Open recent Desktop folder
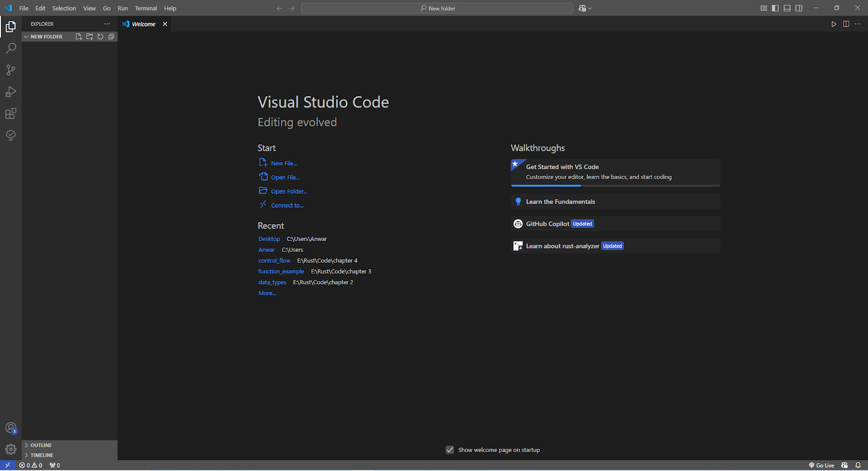 click(269, 239)
